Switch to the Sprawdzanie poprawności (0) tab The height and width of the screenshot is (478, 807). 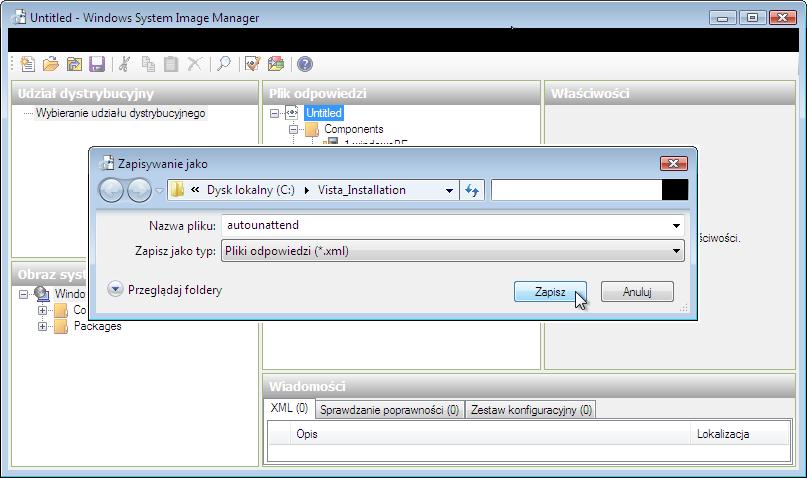click(389, 410)
